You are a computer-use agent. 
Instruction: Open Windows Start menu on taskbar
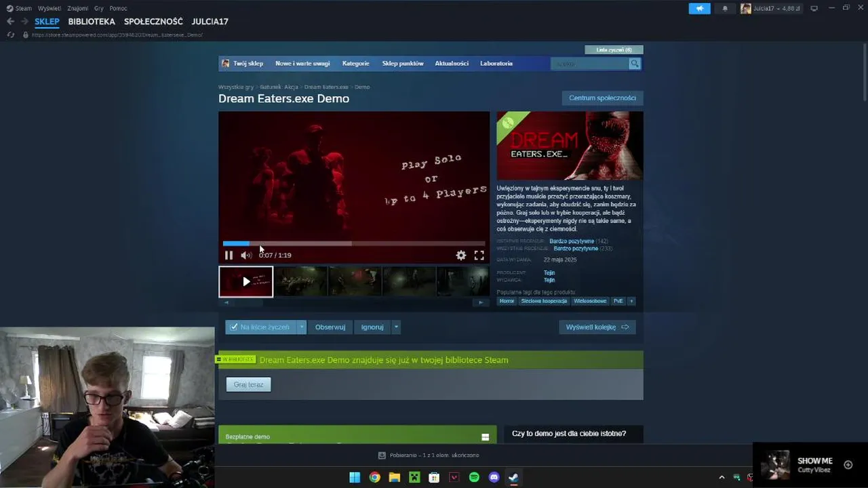coord(355,477)
